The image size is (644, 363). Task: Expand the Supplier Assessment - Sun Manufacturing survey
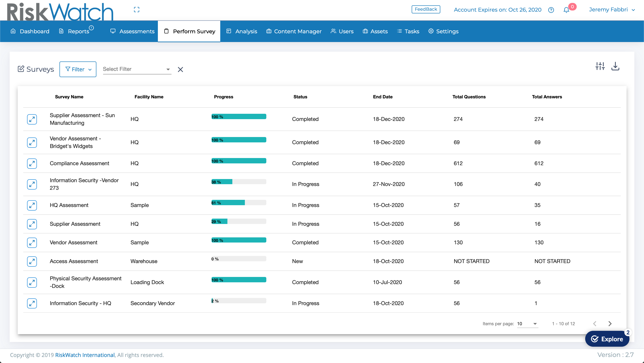(32, 119)
